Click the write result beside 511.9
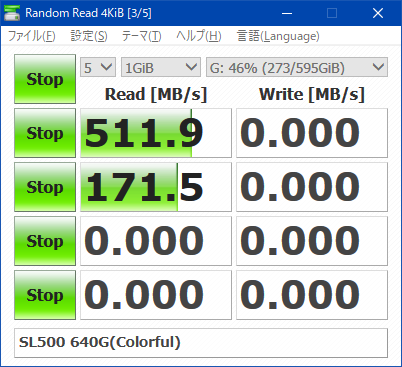The image size is (402, 367). point(312,133)
